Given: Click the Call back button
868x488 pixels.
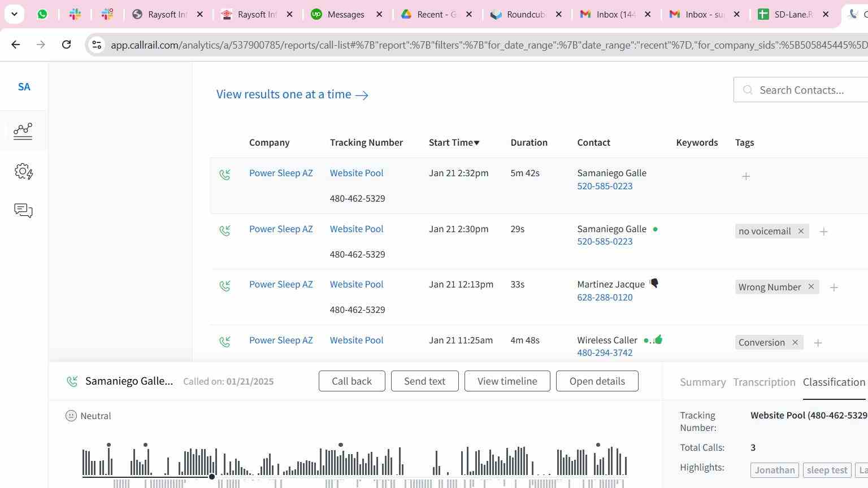Looking at the screenshot, I should [351, 381].
